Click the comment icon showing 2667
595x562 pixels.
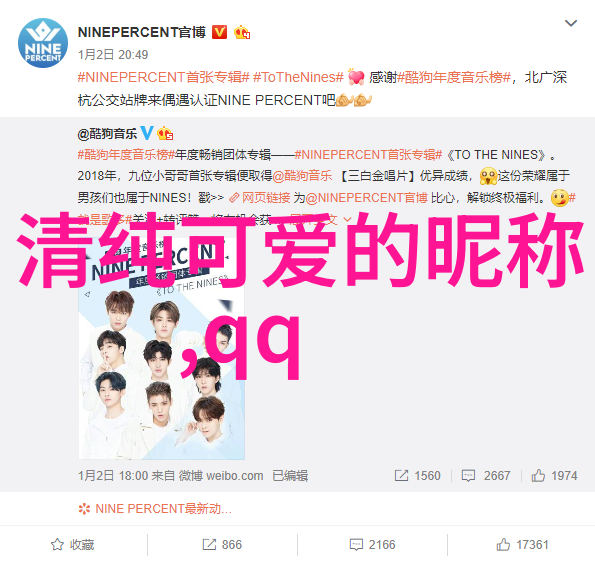(x=468, y=475)
